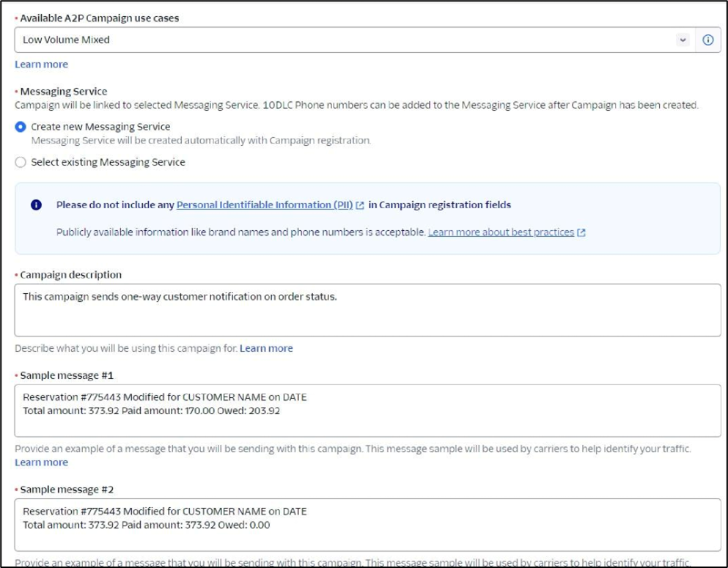
Task: Click external link icon after PII link
Action: click(x=360, y=206)
